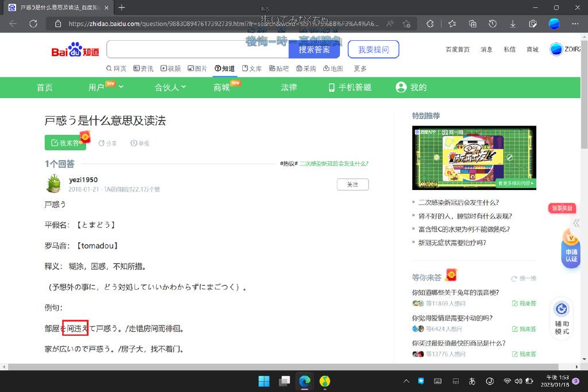Open 富含维C的水果为何不能做熟吃 link
Screen dimensions: 588x392
tap(464, 229)
